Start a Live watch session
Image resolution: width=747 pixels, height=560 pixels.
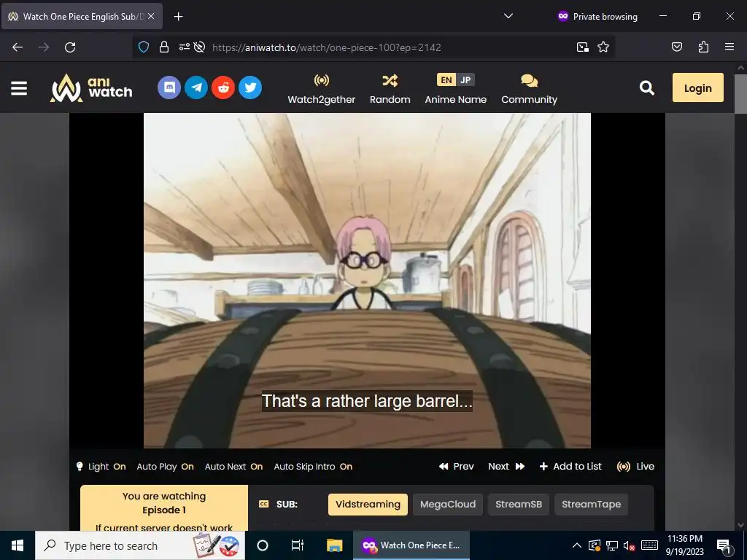click(635, 467)
